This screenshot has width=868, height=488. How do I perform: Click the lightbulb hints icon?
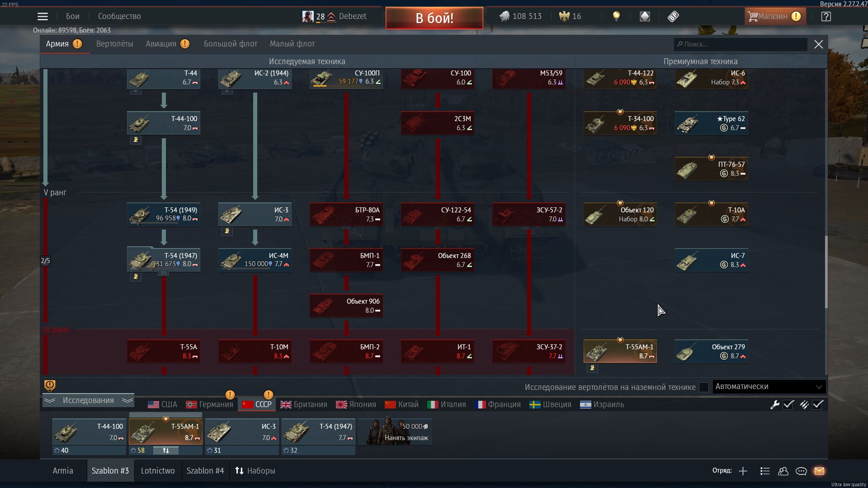(616, 16)
